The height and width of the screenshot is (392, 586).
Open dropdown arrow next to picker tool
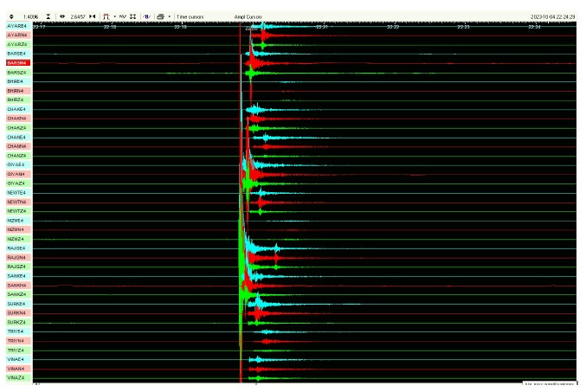click(114, 16)
